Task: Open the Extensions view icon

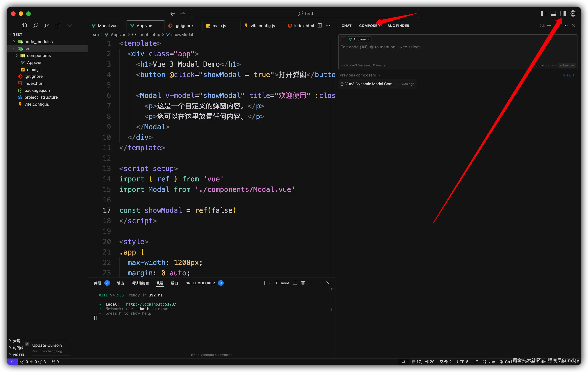Action: tap(58, 26)
